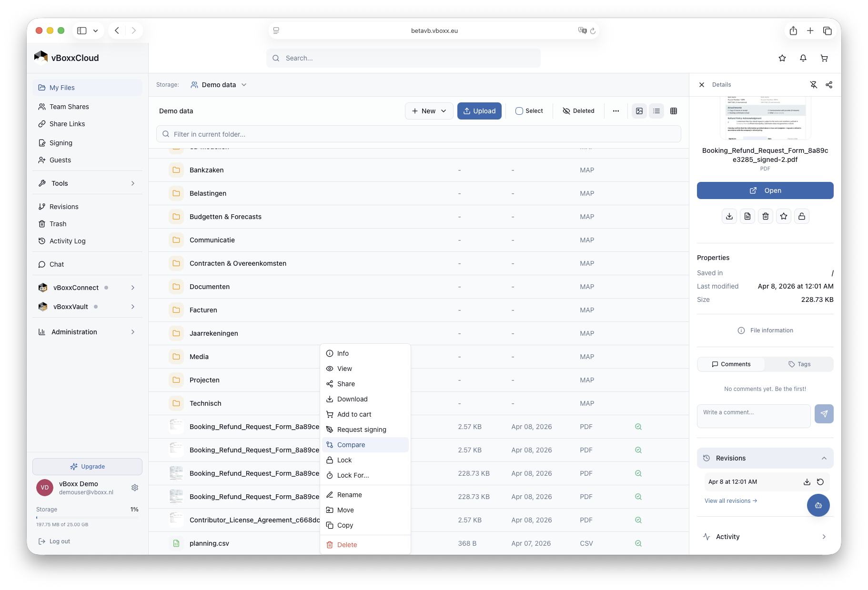Choose Compare from context menu
This screenshot has width=868, height=590.
[x=365, y=445]
